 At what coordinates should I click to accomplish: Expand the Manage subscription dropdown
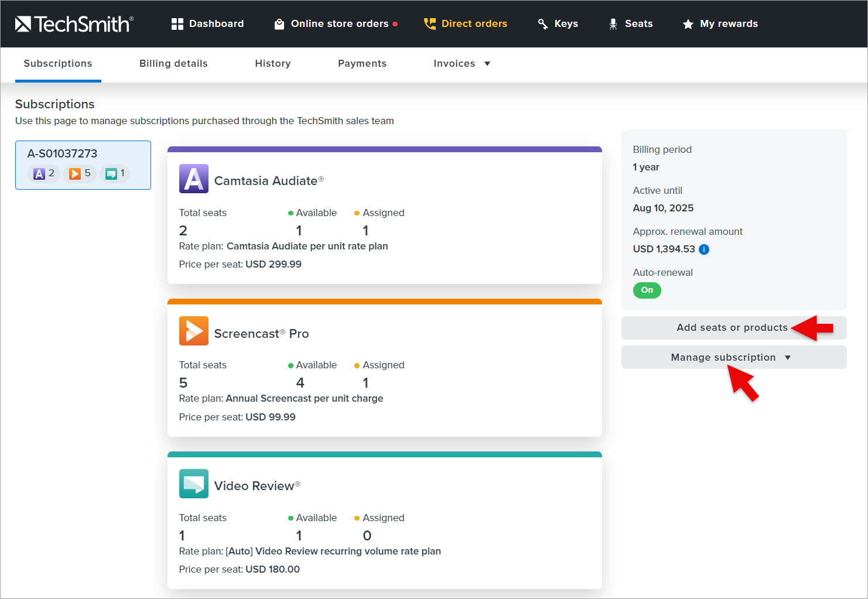(732, 357)
